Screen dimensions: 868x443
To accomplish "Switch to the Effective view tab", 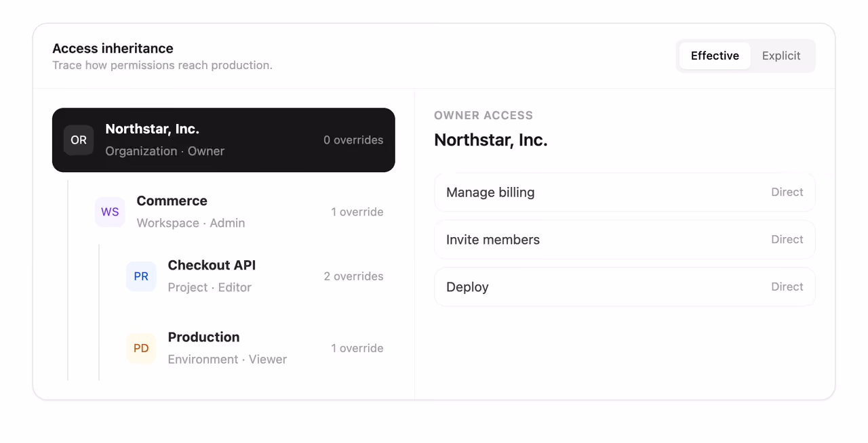I will (715, 56).
